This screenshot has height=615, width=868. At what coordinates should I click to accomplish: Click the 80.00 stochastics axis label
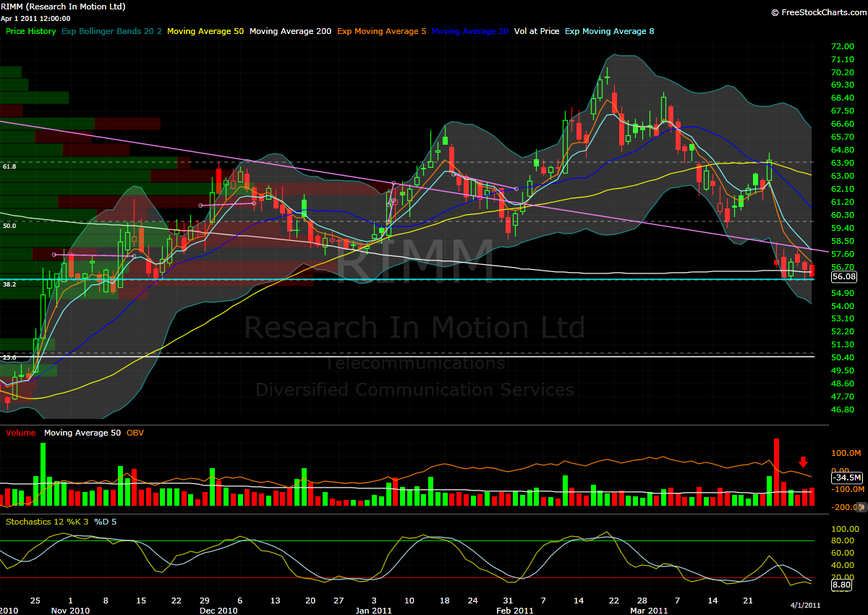pyautogui.click(x=843, y=540)
